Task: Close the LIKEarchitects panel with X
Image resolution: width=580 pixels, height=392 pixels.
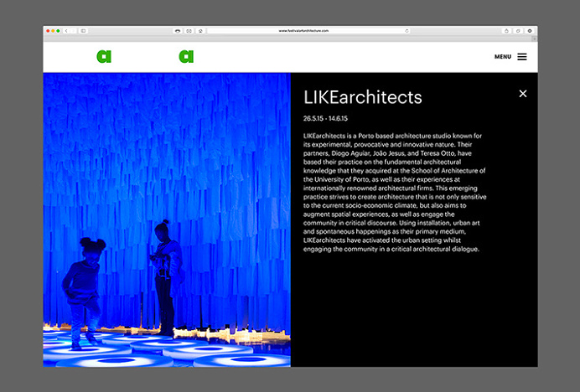Action: pos(523,94)
